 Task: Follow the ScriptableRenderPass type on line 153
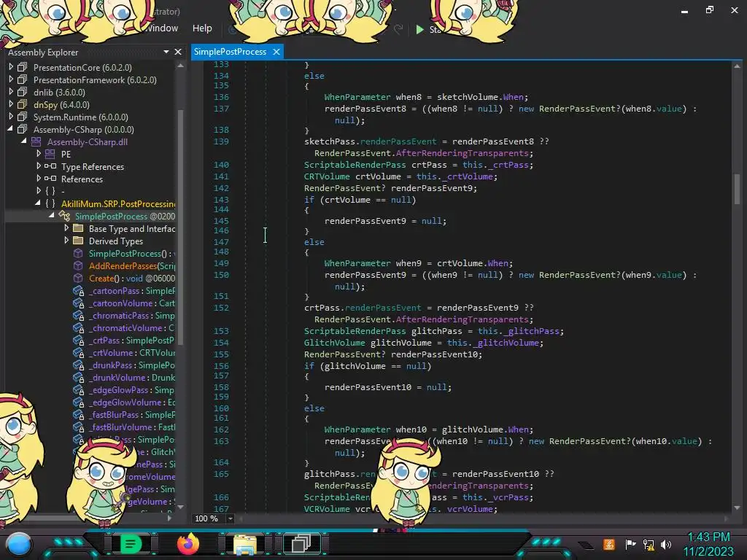[x=355, y=331]
